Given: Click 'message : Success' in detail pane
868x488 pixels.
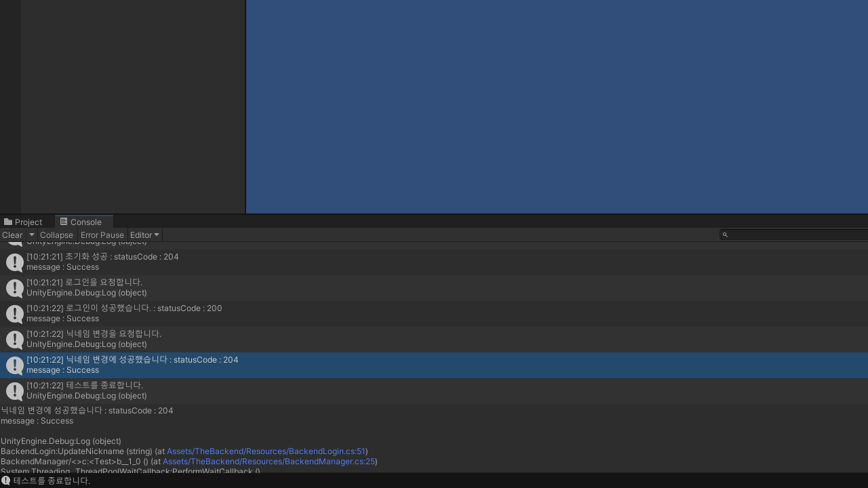Looking at the screenshot, I should pos(37,421).
